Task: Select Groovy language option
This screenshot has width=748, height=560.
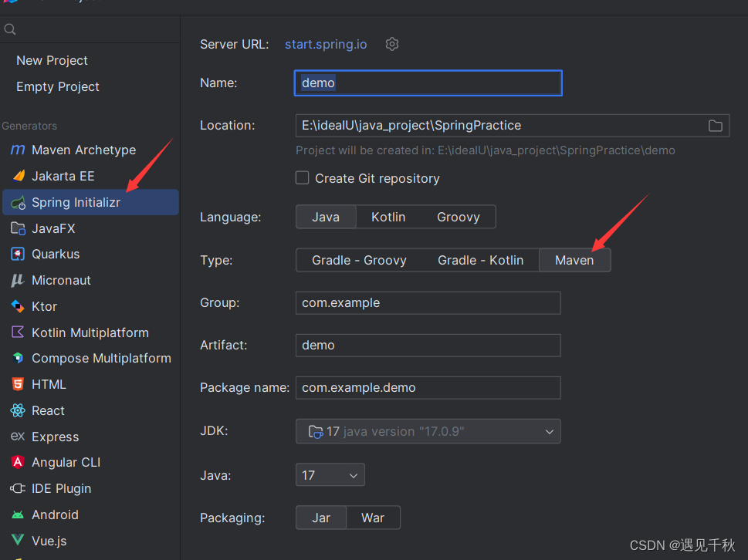Action: pos(459,217)
